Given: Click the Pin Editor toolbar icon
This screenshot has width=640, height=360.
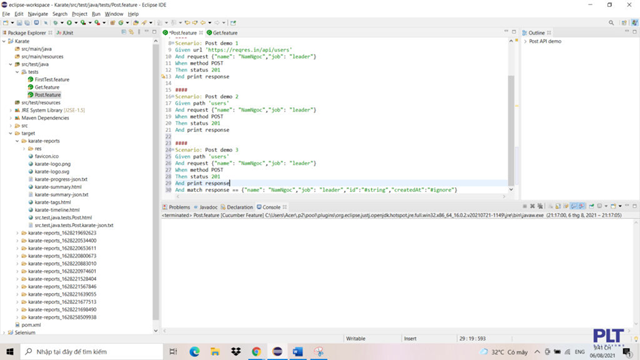Looking at the screenshot, I should click(233, 23).
